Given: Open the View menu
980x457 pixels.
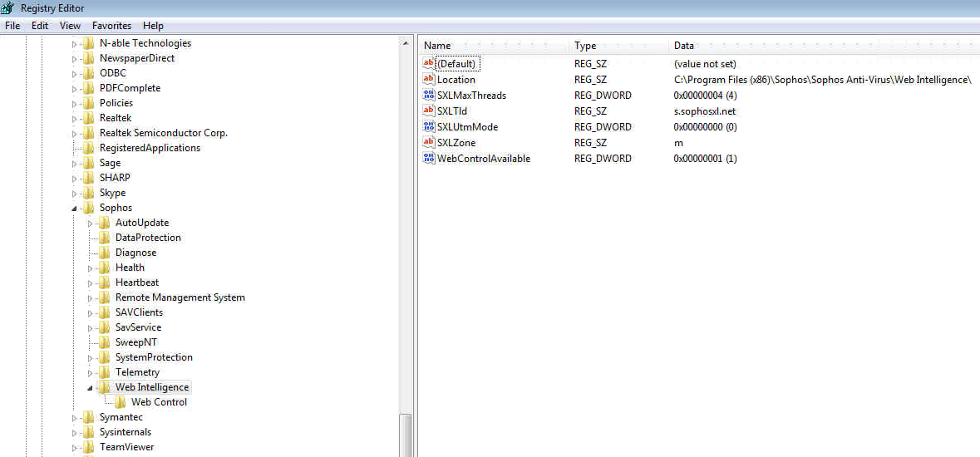Looking at the screenshot, I should [x=71, y=26].
